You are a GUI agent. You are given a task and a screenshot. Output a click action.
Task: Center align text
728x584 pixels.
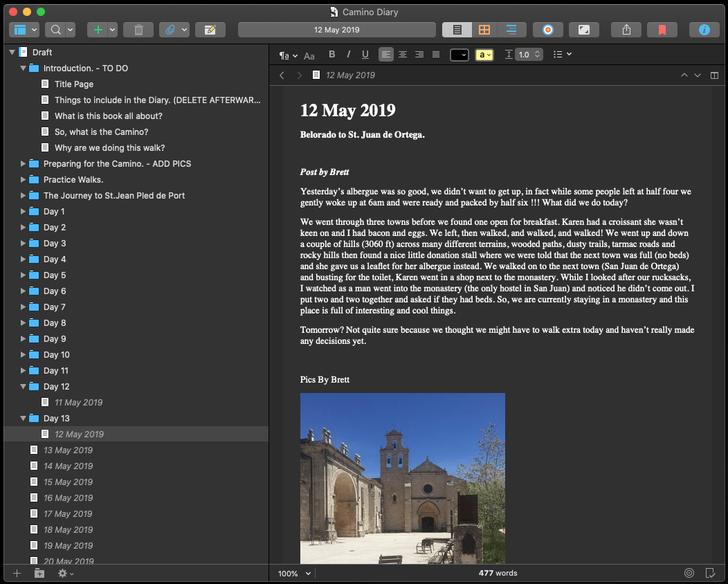click(403, 54)
